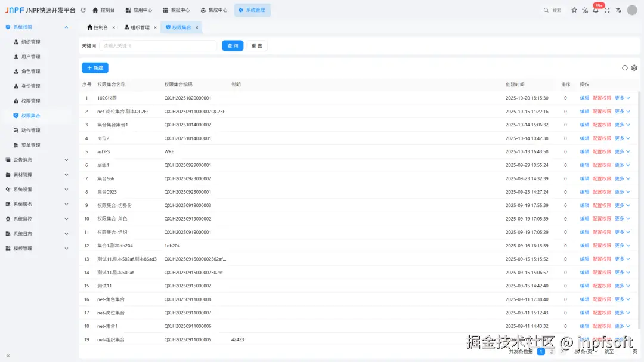This screenshot has width=644, height=362.
Task: Switch interface language with the translate icon
Action: coord(619,10)
